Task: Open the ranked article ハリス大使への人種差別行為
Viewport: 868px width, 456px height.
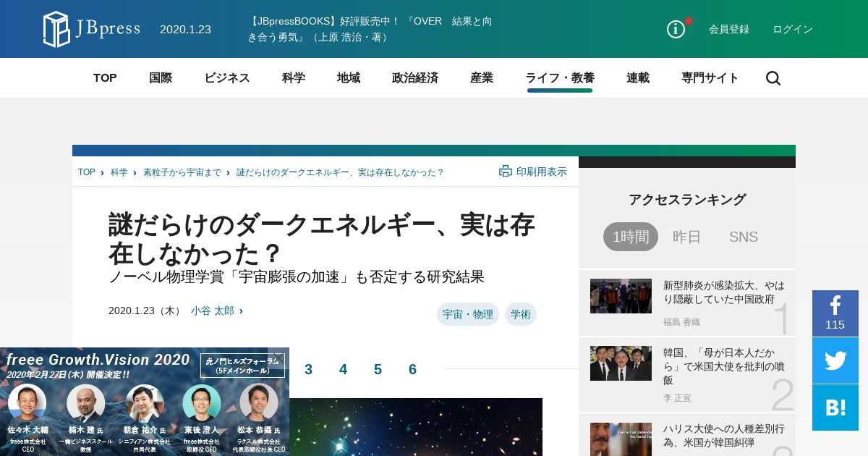Action: tap(723, 436)
